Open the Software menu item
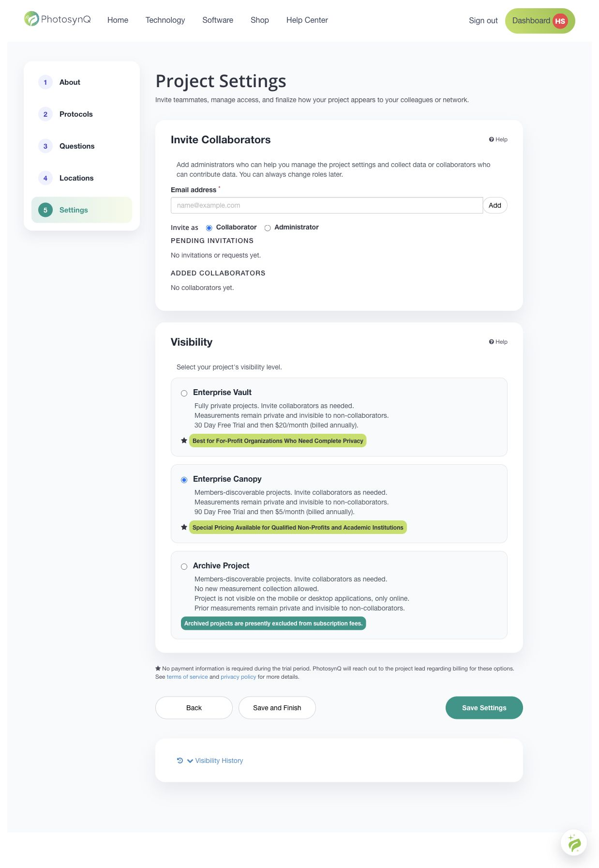Screen dimensions: 599x868 [218, 20]
